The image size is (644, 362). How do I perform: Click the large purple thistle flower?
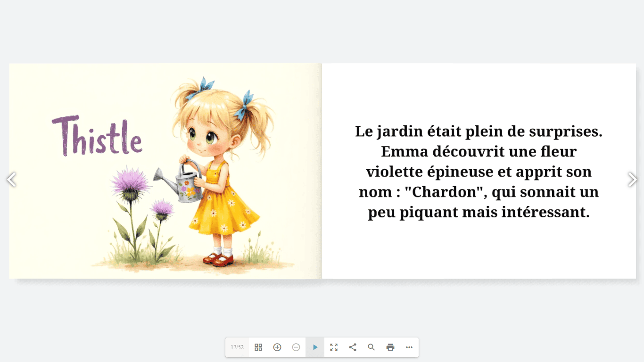pos(130,184)
